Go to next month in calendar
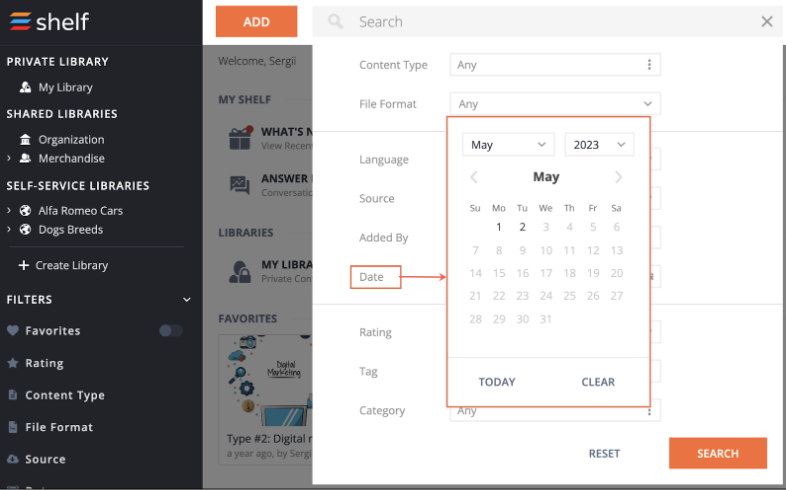Viewport: 786px width, 490px height. [618, 177]
